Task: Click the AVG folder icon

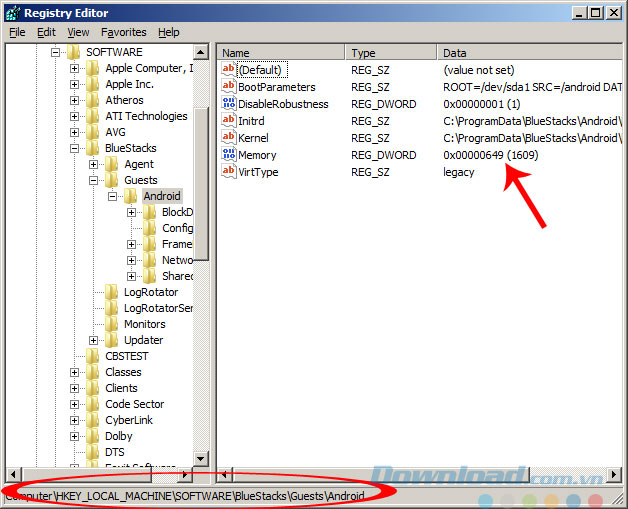Action: [x=93, y=132]
